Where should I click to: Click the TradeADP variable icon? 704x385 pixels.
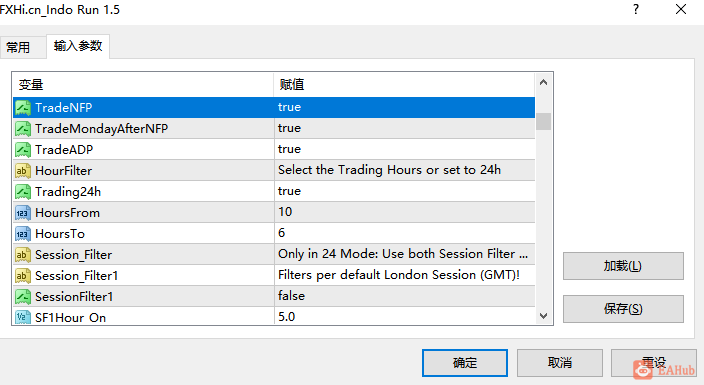tap(23, 150)
